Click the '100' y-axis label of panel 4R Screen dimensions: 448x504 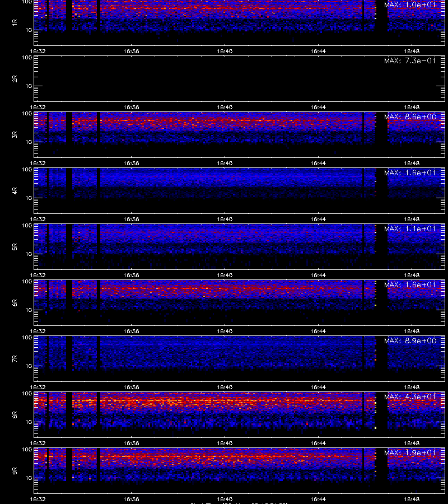(x=27, y=169)
